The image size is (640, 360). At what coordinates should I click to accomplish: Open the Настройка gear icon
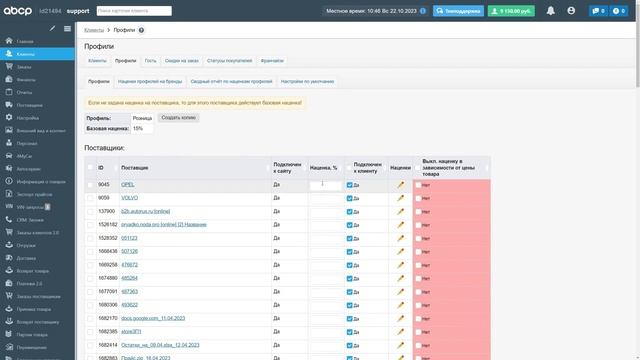pyautogui.click(x=9, y=117)
